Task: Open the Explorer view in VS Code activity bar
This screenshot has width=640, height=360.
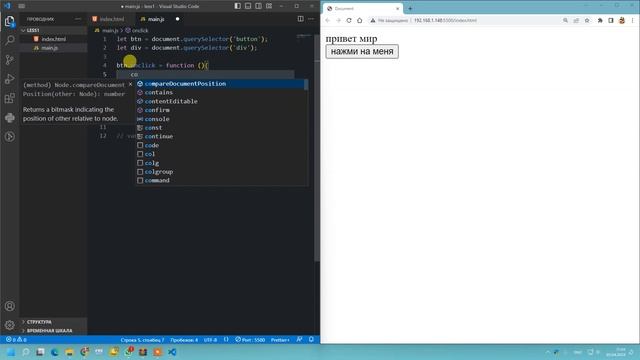Action: (9, 21)
